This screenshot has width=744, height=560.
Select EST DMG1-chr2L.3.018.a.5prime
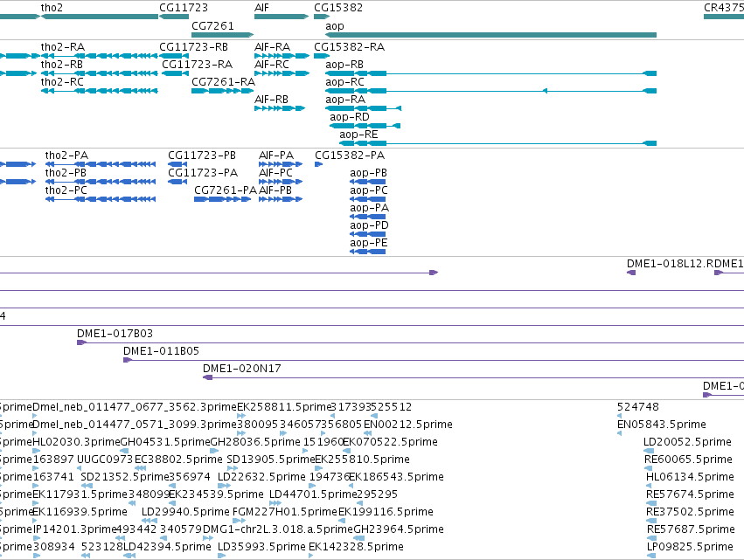(x=278, y=529)
